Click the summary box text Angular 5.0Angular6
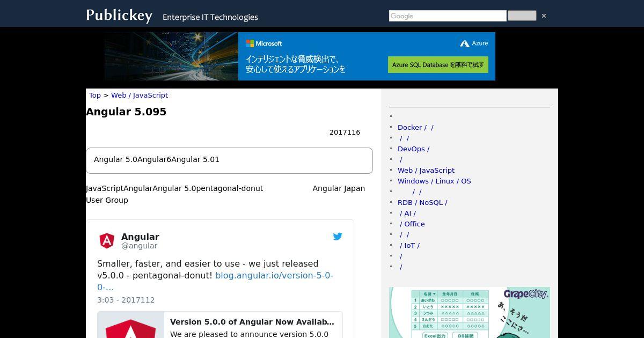 tap(157, 159)
